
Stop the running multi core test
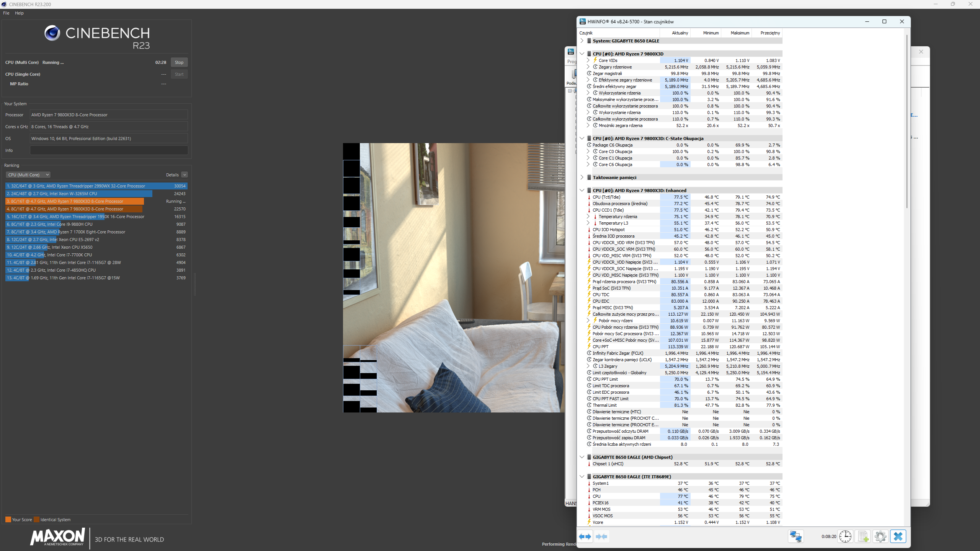pyautogui.click(x=179, y=62)
